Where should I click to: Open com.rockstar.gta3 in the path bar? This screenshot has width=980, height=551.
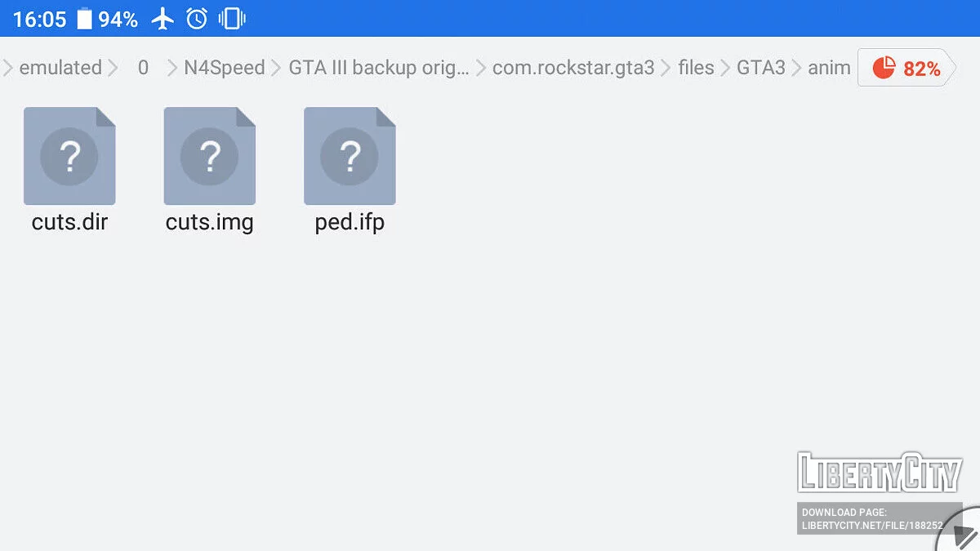click(573, 68)
